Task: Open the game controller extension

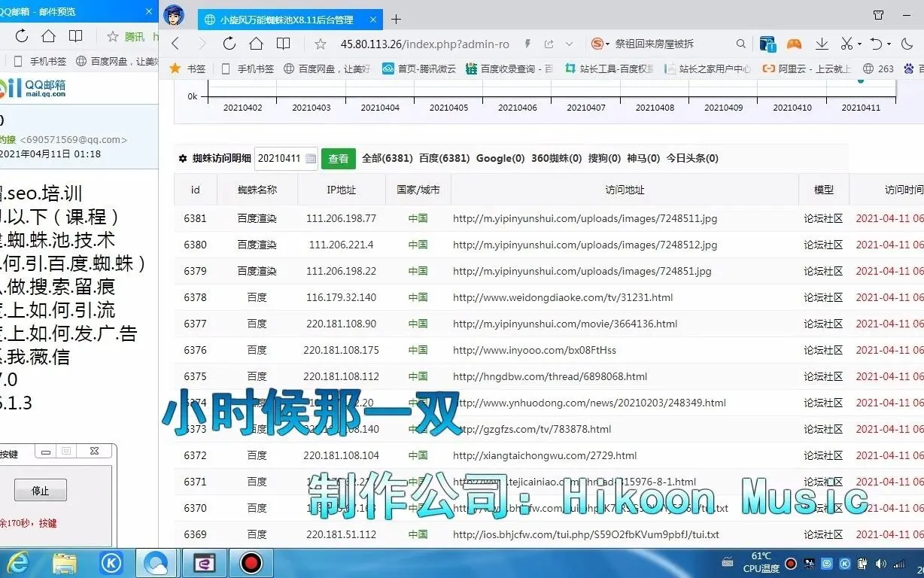Action: tap(795, 44)
